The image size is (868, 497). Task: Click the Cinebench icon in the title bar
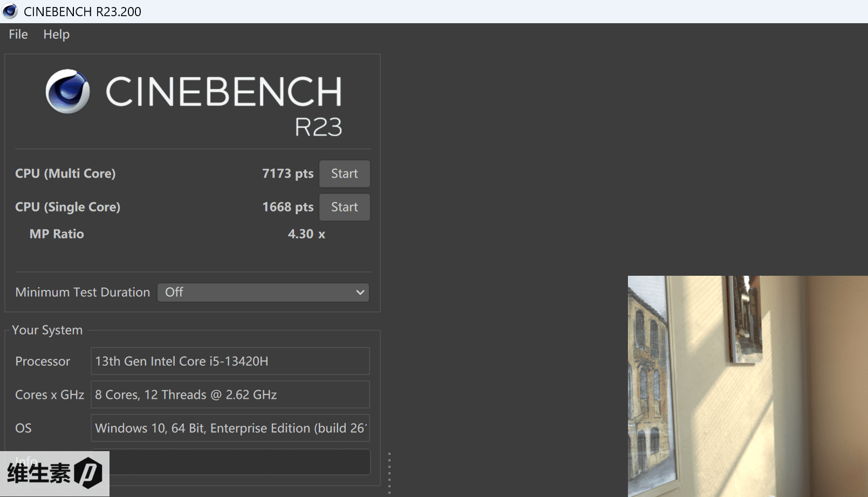click(x=10, y=11)
